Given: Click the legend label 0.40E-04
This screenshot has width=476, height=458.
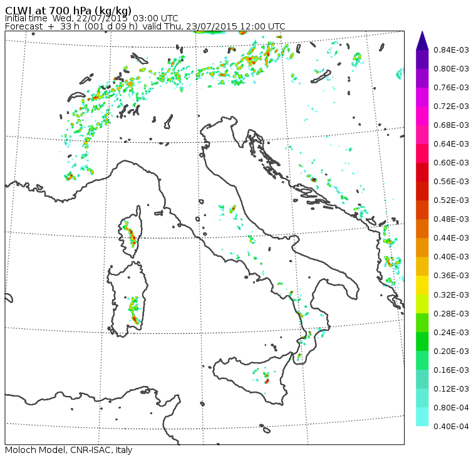Looking at the screenshot, I should [451, 427].
